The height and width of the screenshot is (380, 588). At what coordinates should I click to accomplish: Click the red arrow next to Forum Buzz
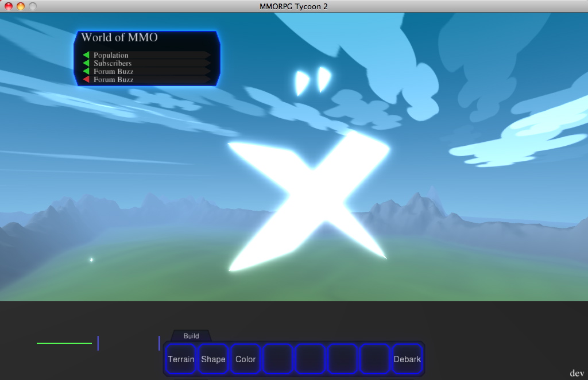point(86,79)
